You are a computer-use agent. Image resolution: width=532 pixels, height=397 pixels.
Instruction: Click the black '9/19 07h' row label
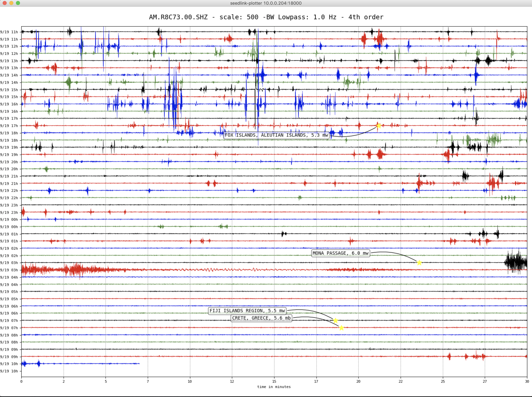[9, 320]
